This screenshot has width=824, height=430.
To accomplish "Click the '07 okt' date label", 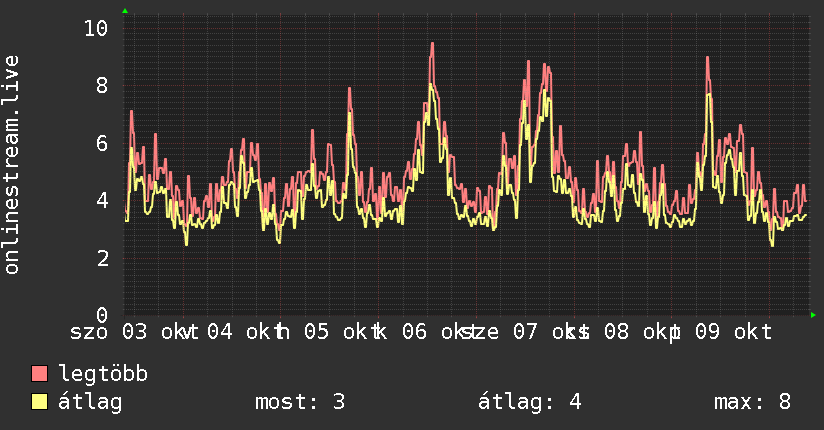I will coord(552,332).
